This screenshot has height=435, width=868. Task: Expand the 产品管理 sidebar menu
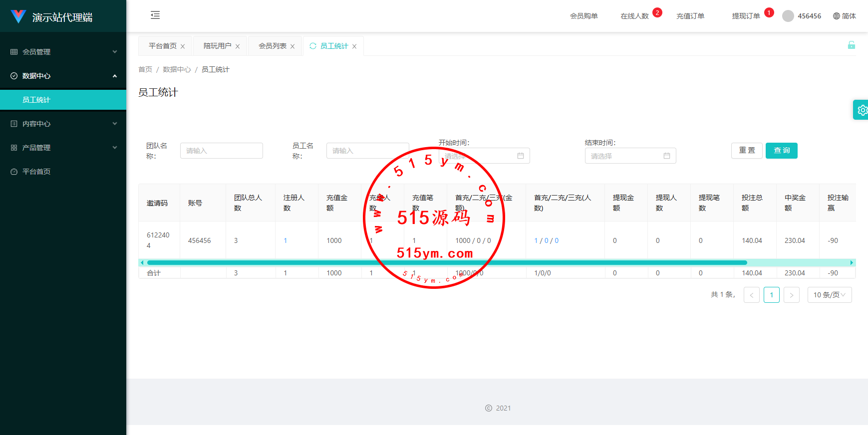coord(63,148)
